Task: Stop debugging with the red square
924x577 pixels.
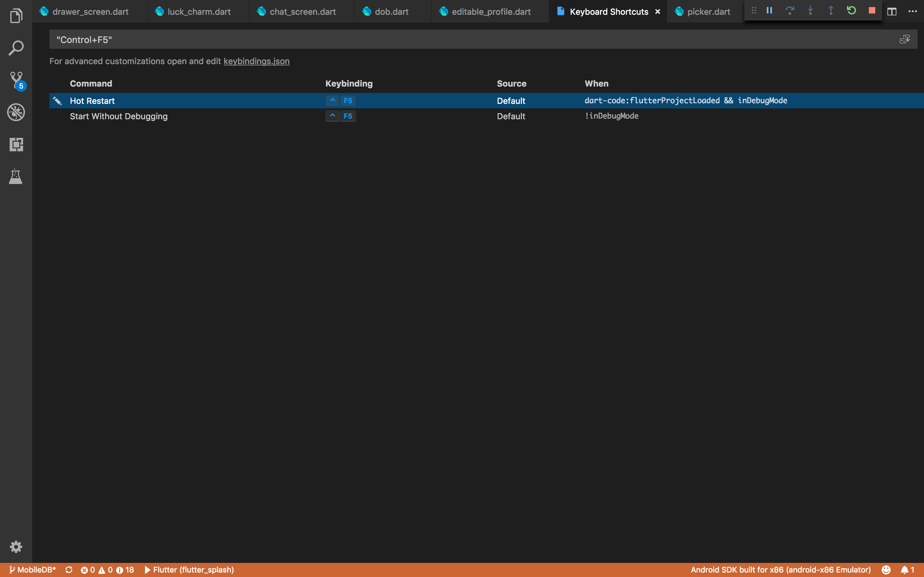Action: [x=872, y=11]
